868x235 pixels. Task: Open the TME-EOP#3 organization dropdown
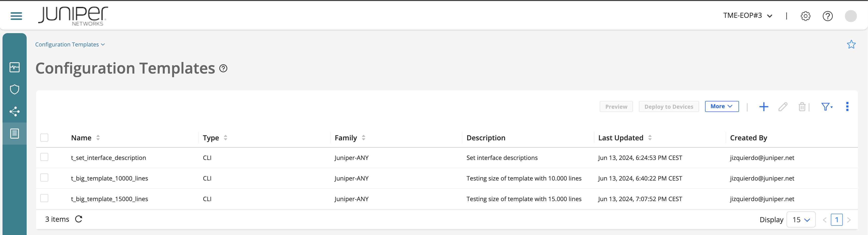(x=748, y=16)
